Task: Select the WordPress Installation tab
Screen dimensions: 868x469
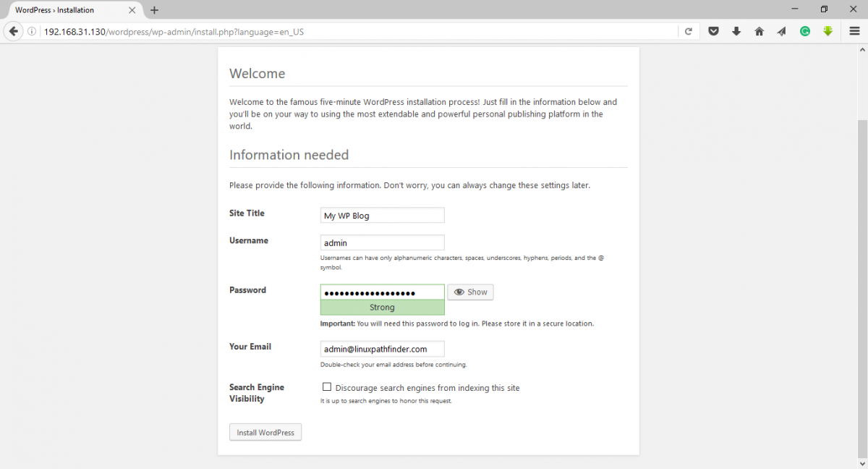Action: (x=72, y=10)
